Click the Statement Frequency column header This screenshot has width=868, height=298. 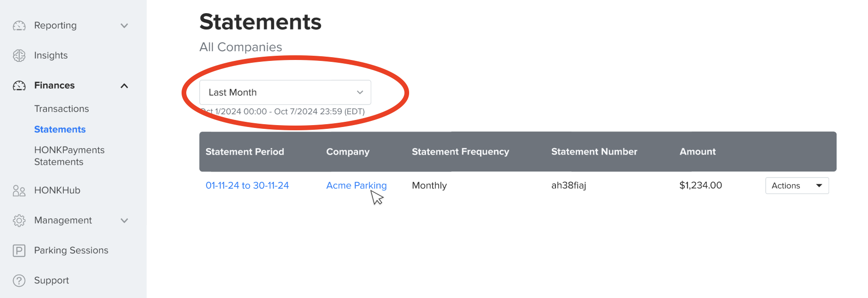(x=460, y=152)
